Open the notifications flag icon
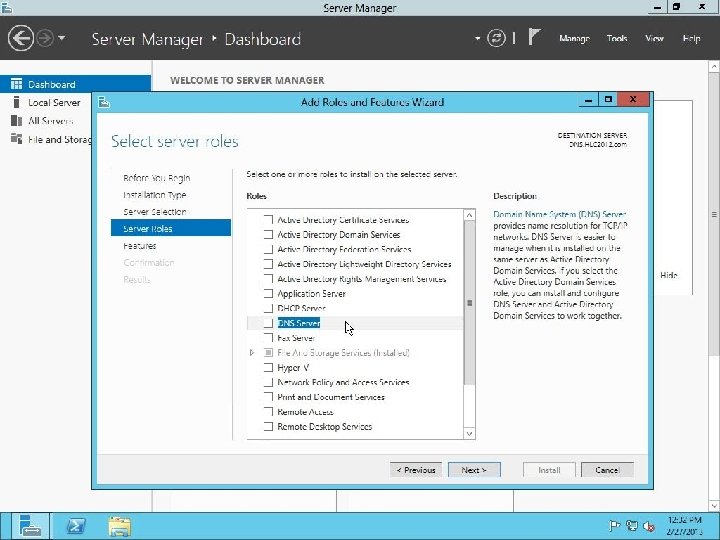 (534, 37)
